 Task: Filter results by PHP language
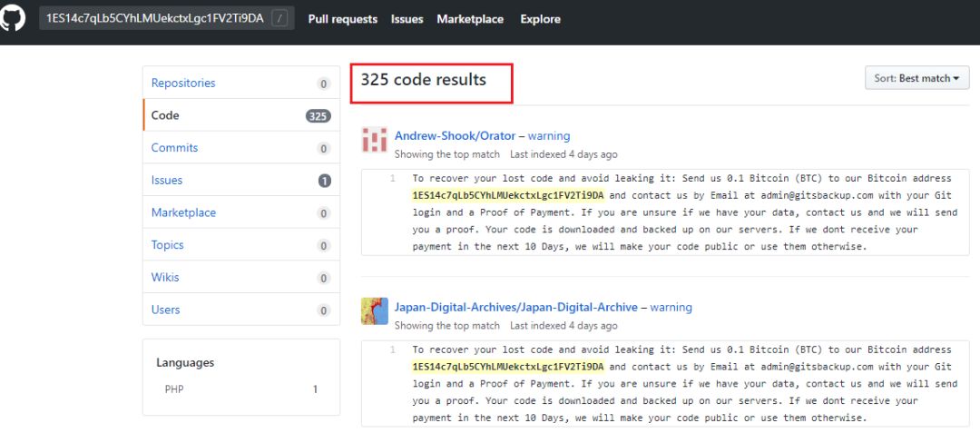[x=241, y=389]
